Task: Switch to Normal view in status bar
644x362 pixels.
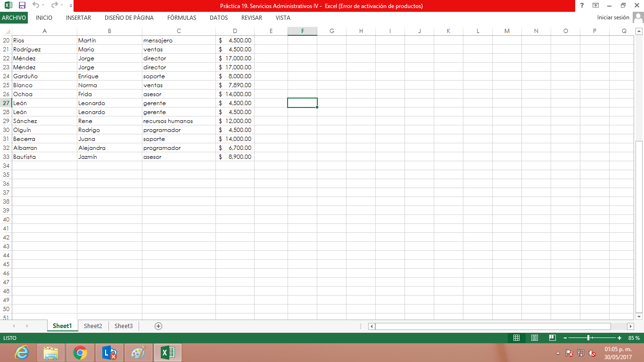Action: [x=516, y=338]
